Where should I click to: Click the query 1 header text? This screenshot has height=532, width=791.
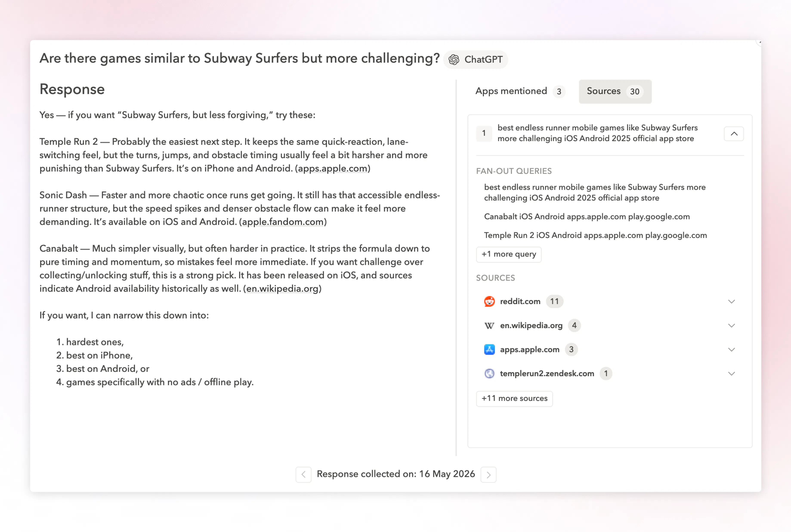pyautogui.click(x=598, y=133)
